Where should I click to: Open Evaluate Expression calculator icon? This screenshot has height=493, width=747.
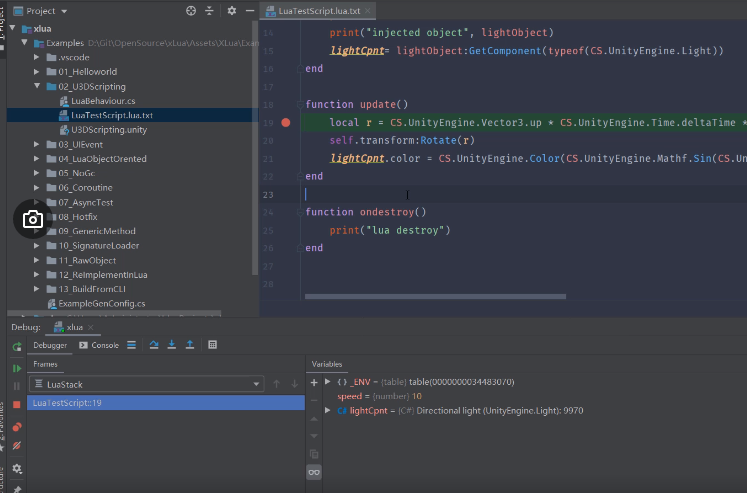tap(212, 345)
